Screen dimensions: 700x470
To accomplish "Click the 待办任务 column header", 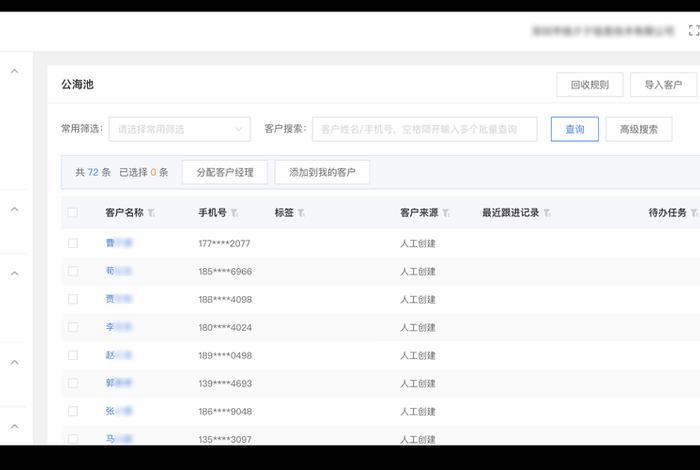I will point(667,212).
